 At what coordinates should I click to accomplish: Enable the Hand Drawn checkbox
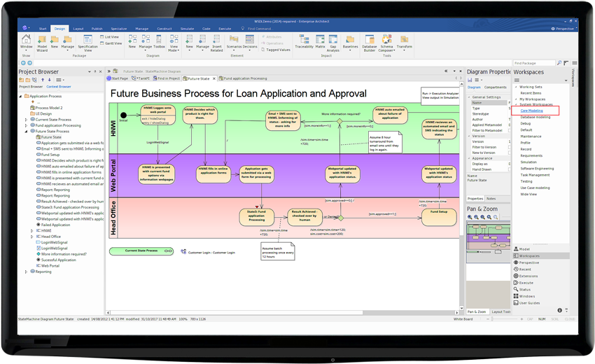pos(510,169)
